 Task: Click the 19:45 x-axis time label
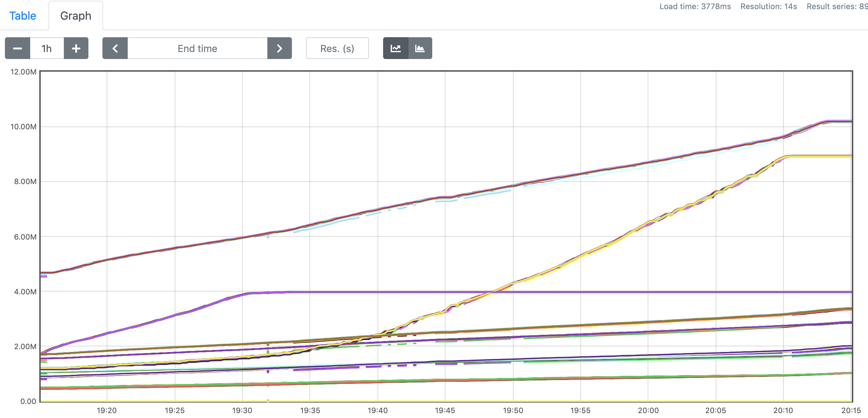coord(445,410)
